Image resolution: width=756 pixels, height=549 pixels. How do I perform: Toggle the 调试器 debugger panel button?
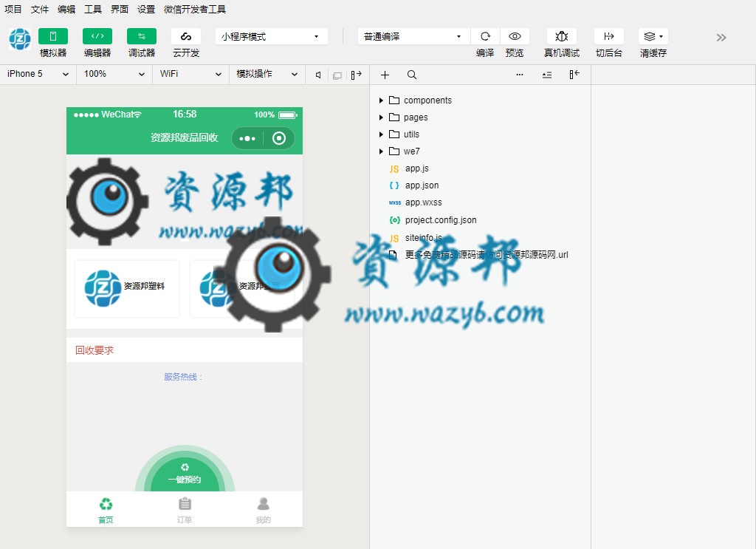click(x=142, y=36)
